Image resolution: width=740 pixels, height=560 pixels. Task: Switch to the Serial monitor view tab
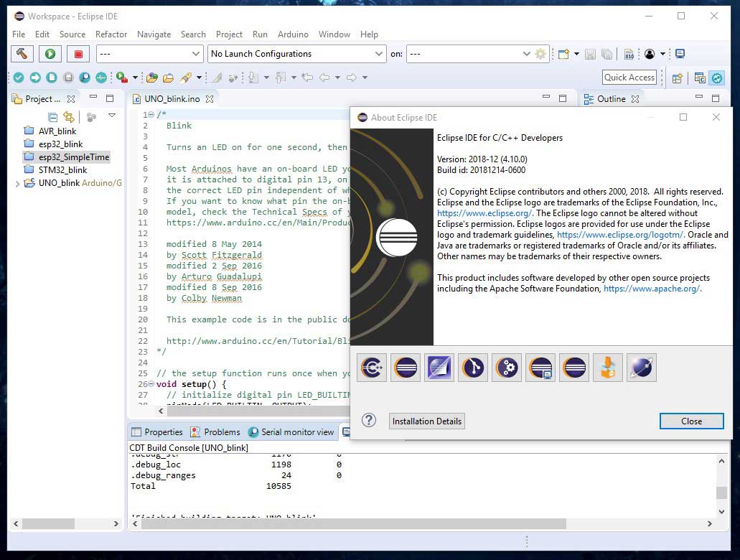291,432
